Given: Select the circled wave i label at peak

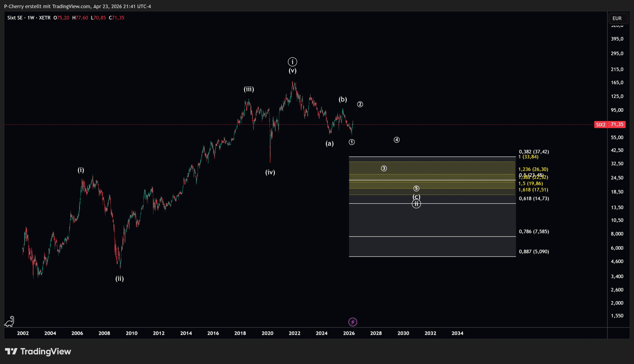Looking at the screenshot, I should (x=292, y=62).
